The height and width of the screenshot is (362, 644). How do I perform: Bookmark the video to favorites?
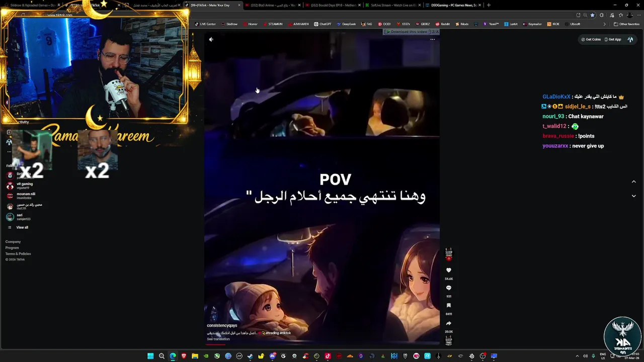449,306
